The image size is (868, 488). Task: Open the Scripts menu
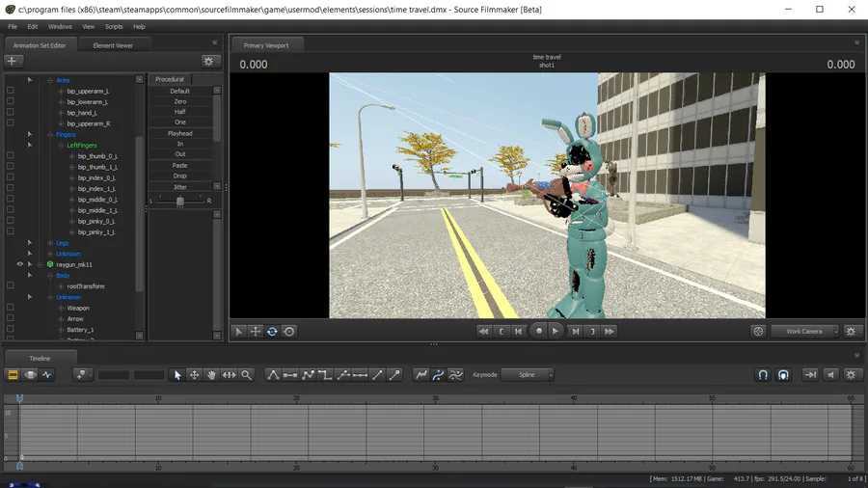pos(114,27)
